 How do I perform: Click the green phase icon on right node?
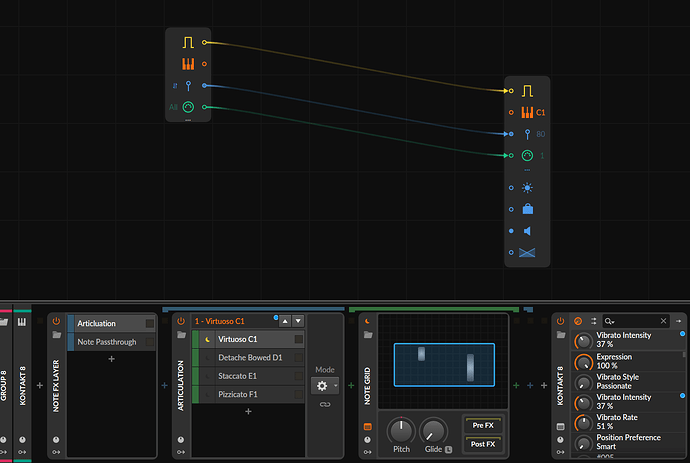(x=527, y=155)
